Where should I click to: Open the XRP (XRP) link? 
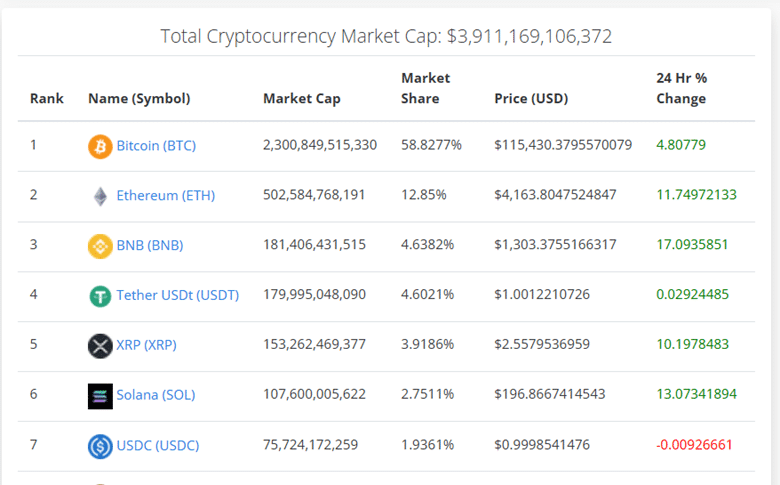tap(146, 346)
